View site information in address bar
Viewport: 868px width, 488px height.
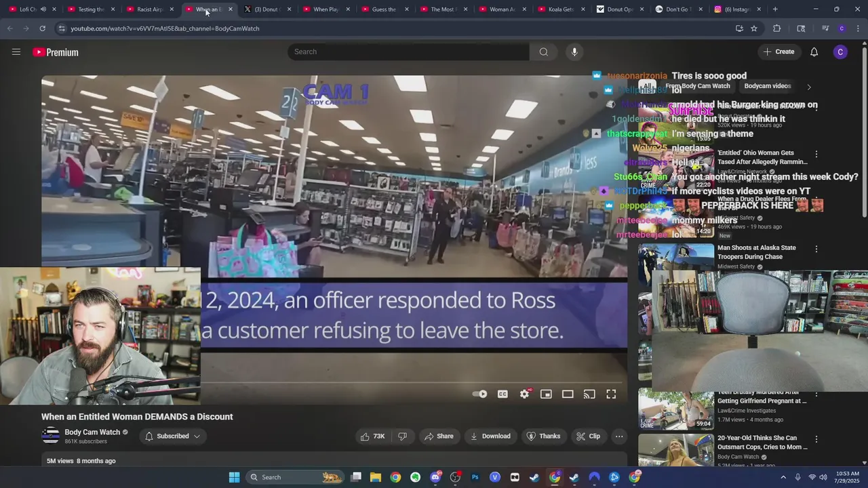pos(61,28)
